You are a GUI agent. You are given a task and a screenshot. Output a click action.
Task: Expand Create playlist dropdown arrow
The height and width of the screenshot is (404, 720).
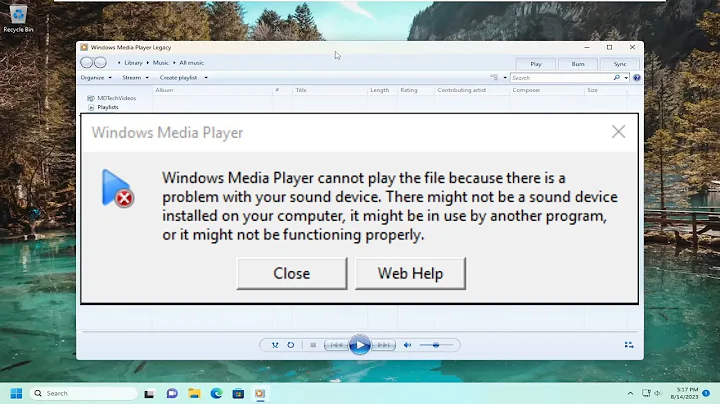206,78
